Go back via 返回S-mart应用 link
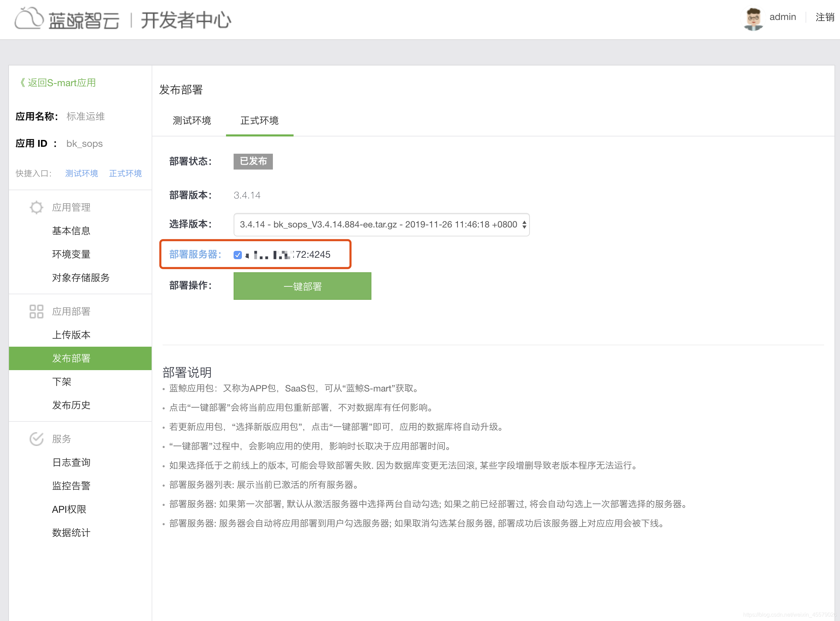This screenshot has height=621, width=840. (58, 83)
